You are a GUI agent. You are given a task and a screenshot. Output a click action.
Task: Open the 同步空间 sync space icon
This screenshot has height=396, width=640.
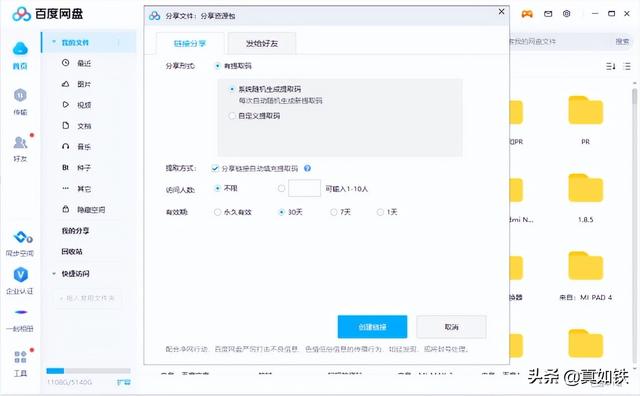22,237
